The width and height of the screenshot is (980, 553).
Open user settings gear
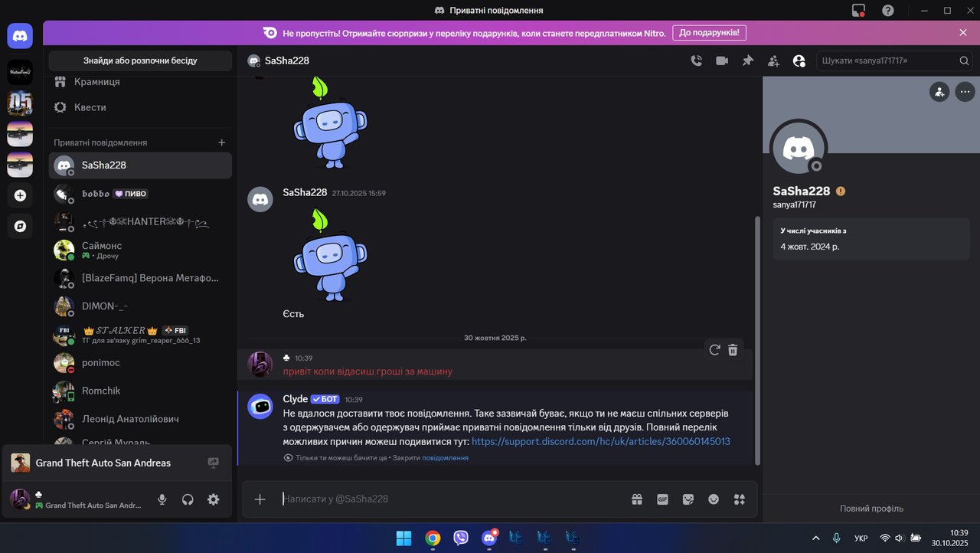[214, 499]
